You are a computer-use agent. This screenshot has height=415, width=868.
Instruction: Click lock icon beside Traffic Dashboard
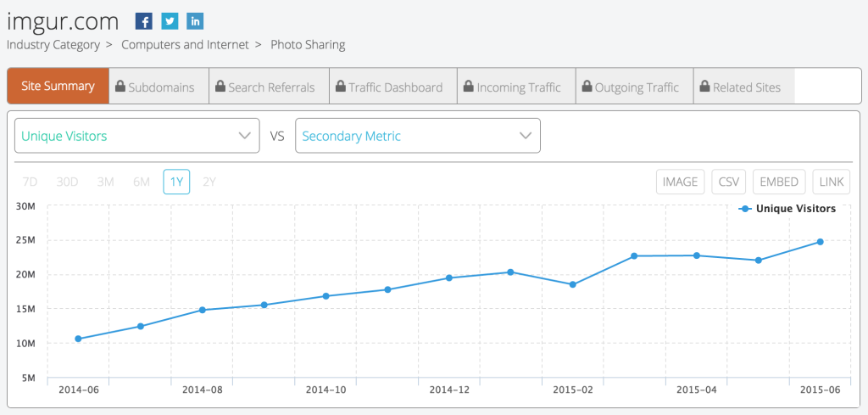[341, 87]
